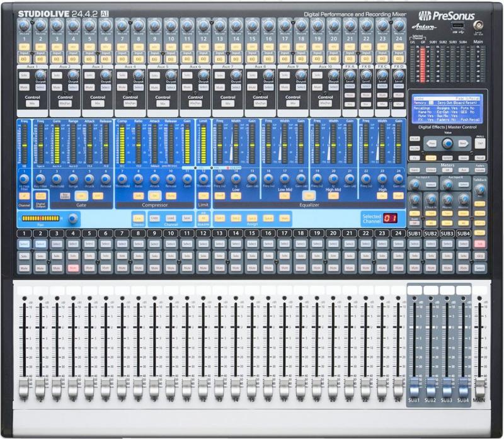Click the USB port near PreSonus logo
This screenshot has width=504, height=439.
pos(457,25)
